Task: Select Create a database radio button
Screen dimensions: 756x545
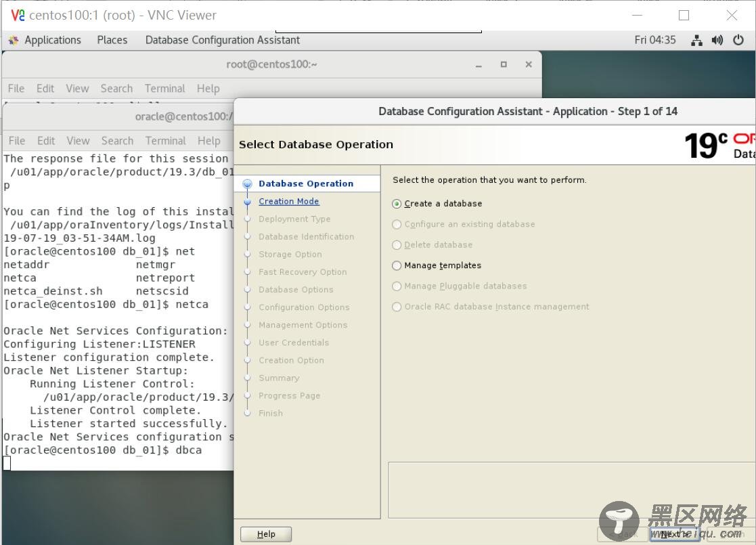Action: pyautogui.click(x=397, y=204)
